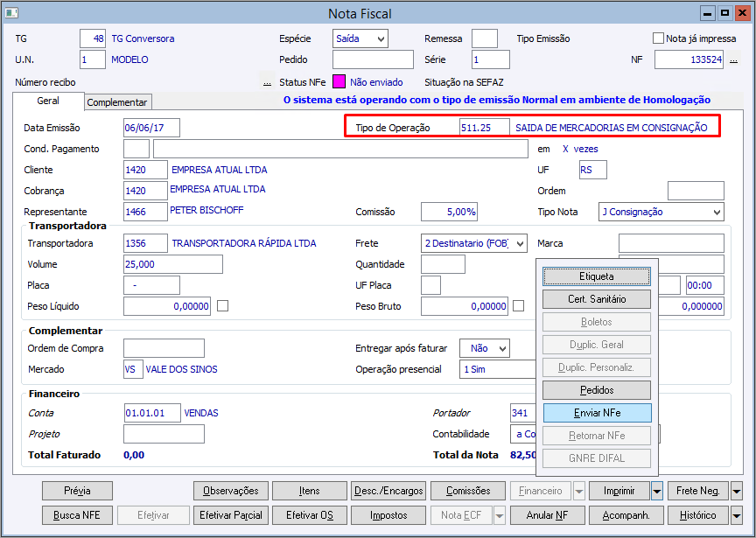Image resolution: width=756 pixels, height=538 pixels.
Task: Click the Marca input field
Action: pos(671,243)
